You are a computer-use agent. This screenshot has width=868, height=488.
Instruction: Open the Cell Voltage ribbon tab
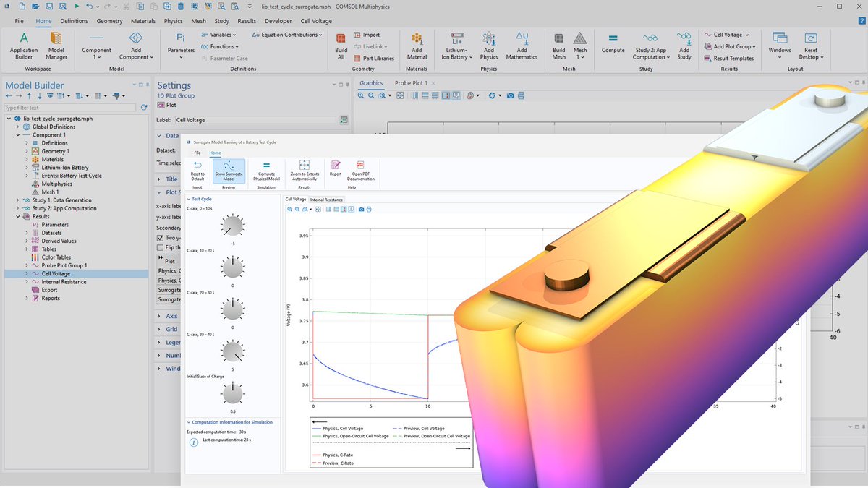point(316,21)
